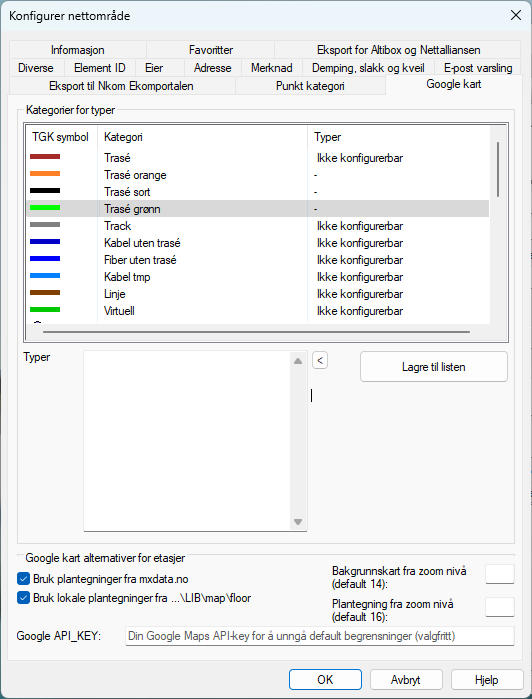This screenshot has height=699, width=532.
Task: Click the Lagre til listen button
Action: coord(434,367)
